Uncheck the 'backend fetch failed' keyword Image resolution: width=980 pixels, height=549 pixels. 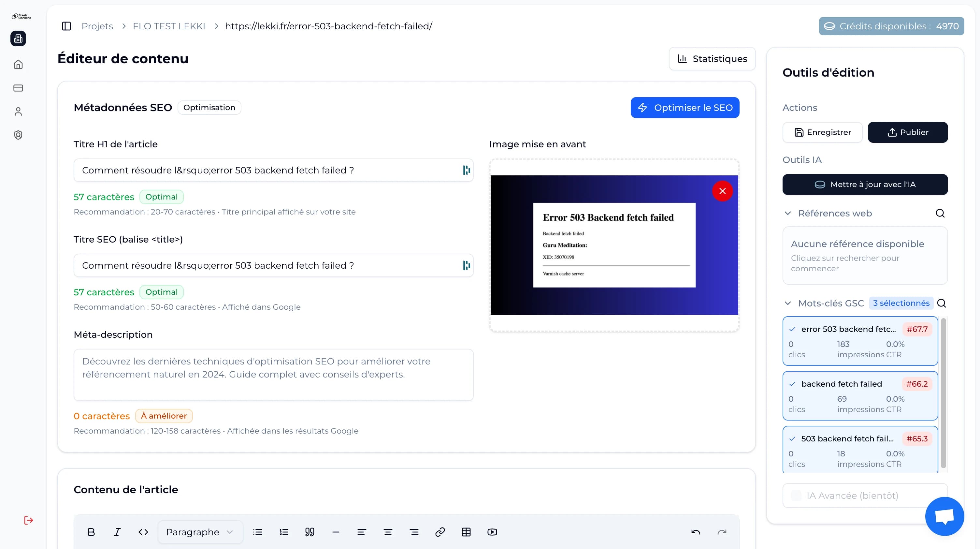(792, 384)
